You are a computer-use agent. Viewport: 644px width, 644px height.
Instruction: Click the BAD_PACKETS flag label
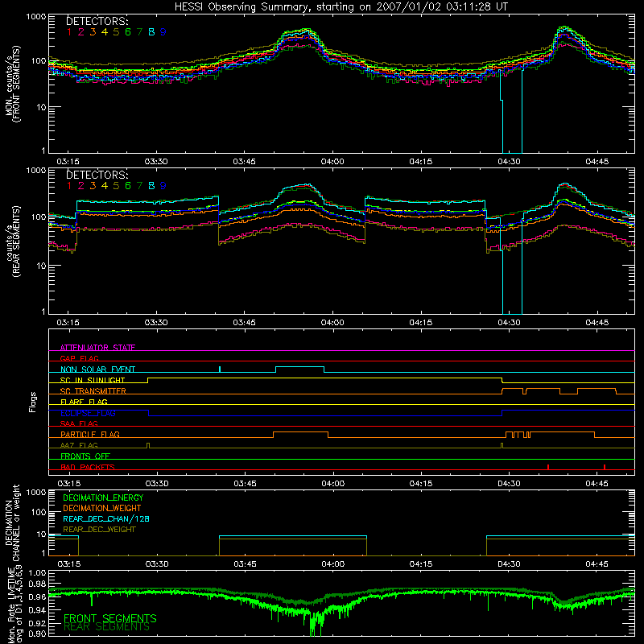pos(88,467)
